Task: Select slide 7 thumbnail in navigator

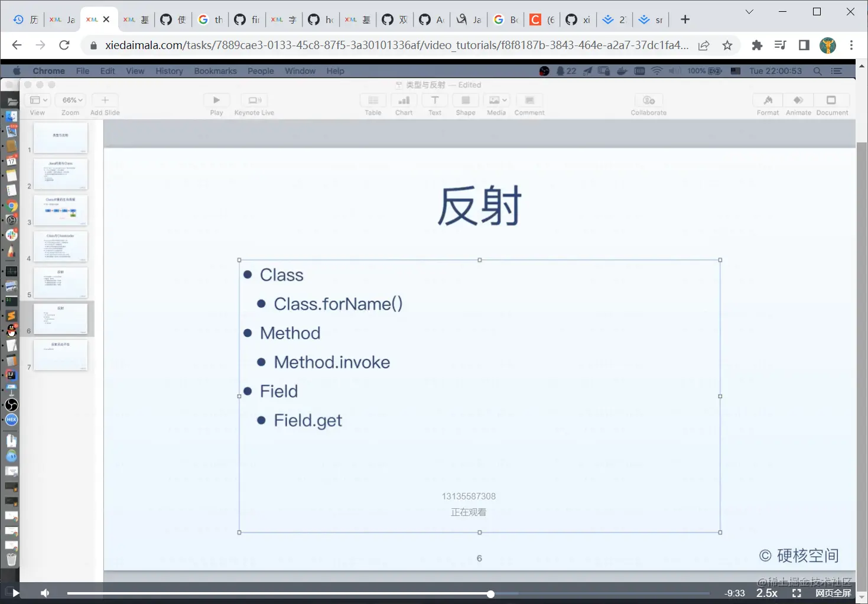Action: 61,355
